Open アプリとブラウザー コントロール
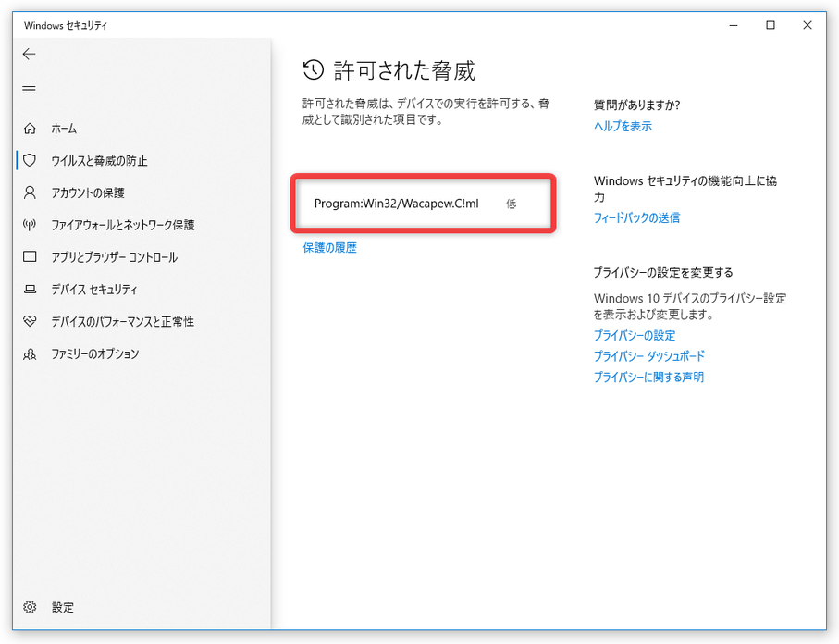Viewport: 839px width, 644px height. tap(114, 257)
